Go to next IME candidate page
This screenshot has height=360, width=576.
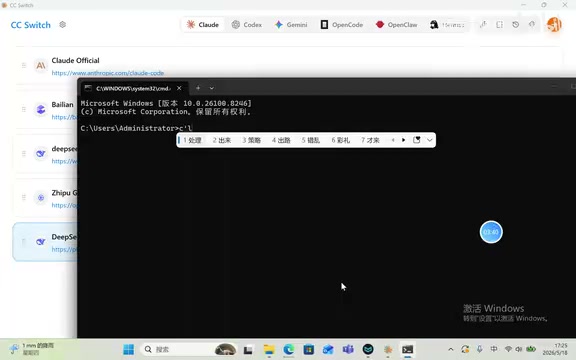(x=403, y=140)
